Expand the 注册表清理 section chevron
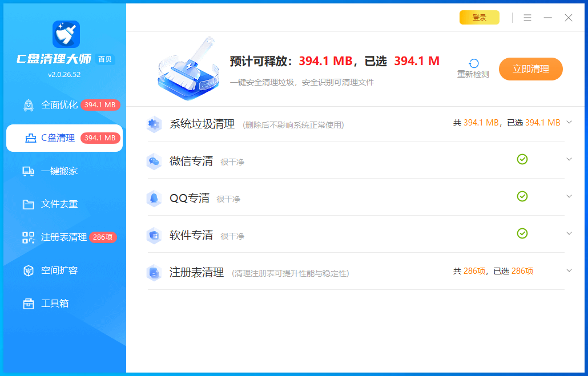Image resolution: width=588 pixels, height=376 pixels. [x=569, y=270]
